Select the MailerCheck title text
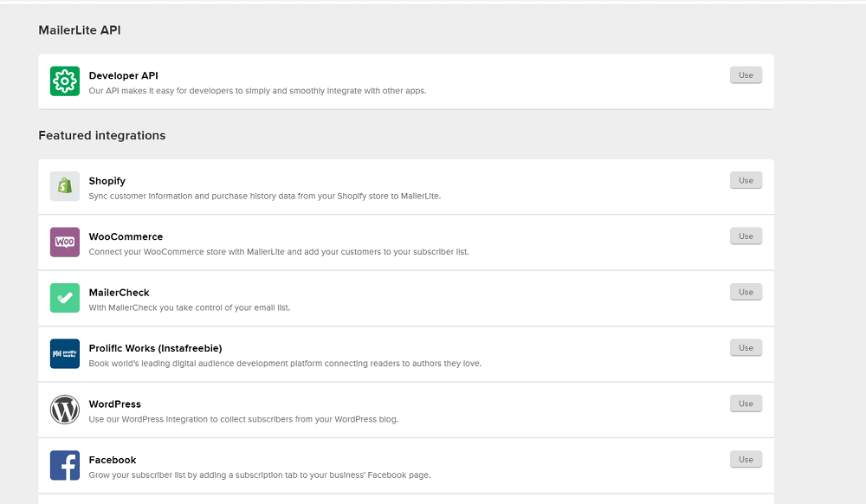The height and width of the screenshot is (504, 866). (120, 293)
